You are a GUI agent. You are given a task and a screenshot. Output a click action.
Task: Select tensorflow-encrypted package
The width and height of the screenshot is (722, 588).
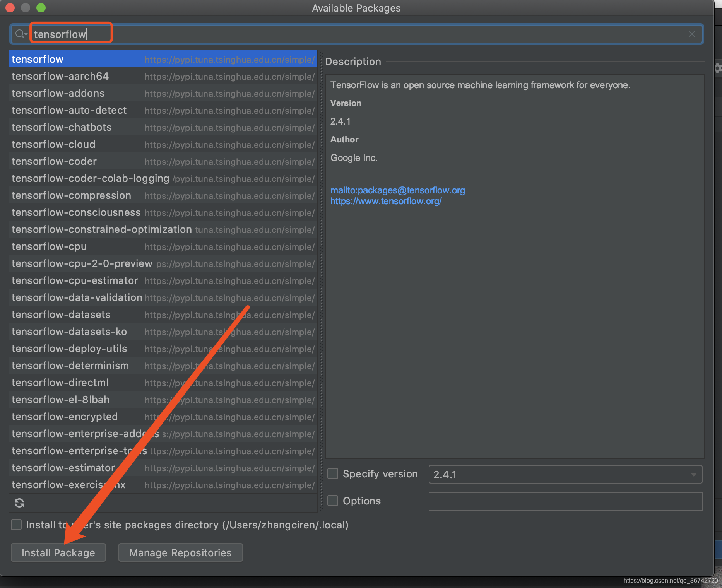pyautogui.click(x=163, y=417)
